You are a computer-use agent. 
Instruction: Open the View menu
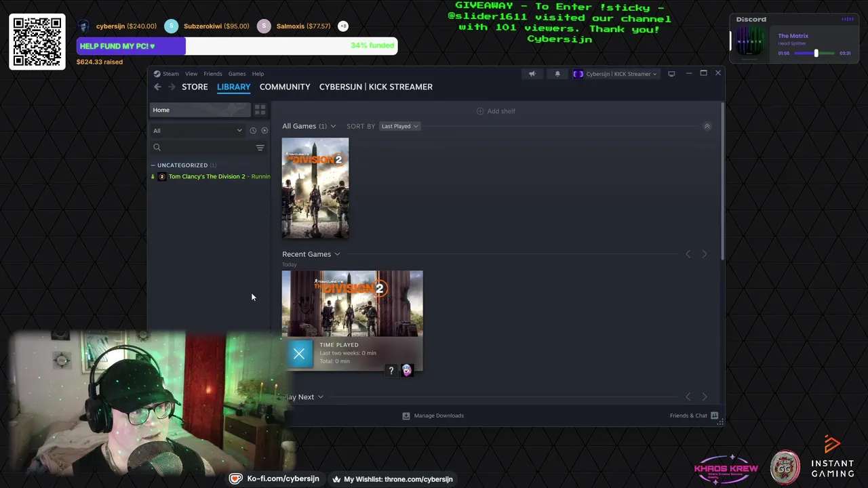pos(191,74)
